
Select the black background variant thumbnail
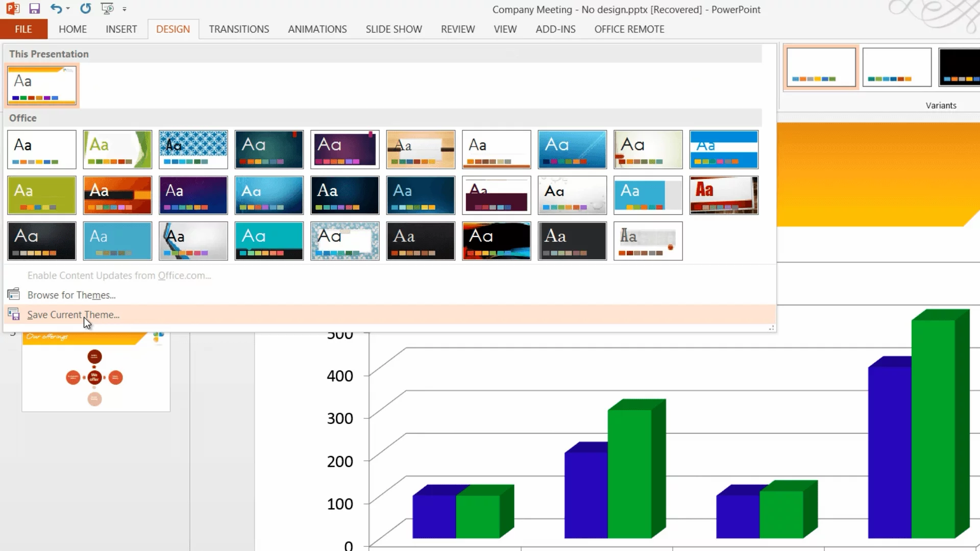tap(960, 67)
